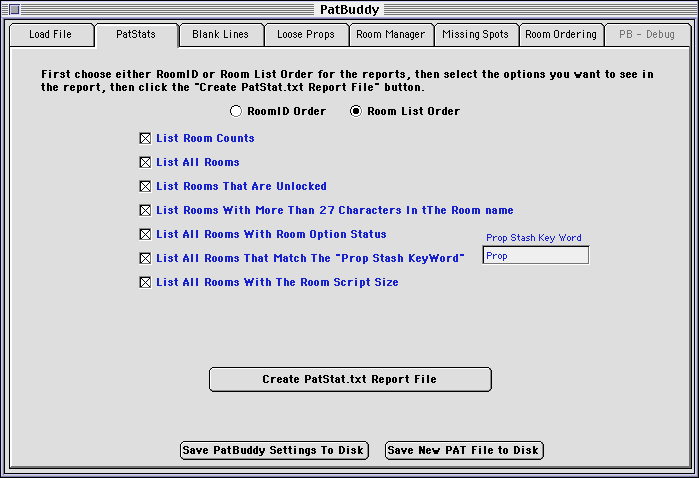The height and width of the screenshot is (478, 699).
Task: Open the Loose Props tab
Action: pyautogui.click(x=306, y=34)
